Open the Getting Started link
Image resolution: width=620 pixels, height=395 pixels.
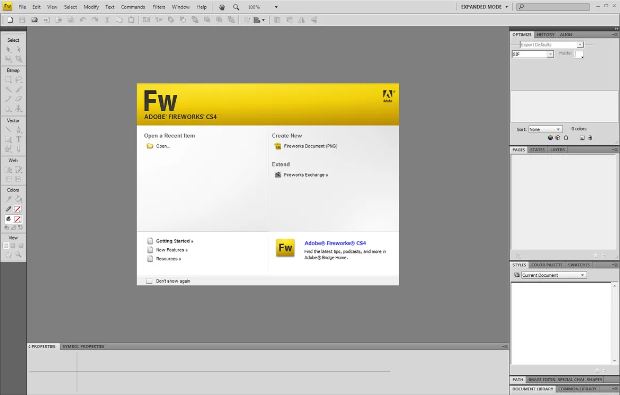[x=174, y=241]
